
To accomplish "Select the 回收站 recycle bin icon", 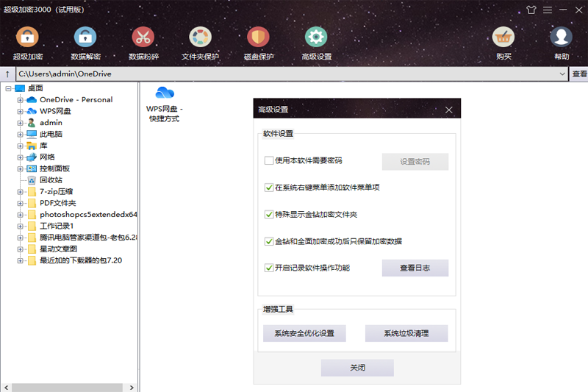I will [x=32, y=180].
